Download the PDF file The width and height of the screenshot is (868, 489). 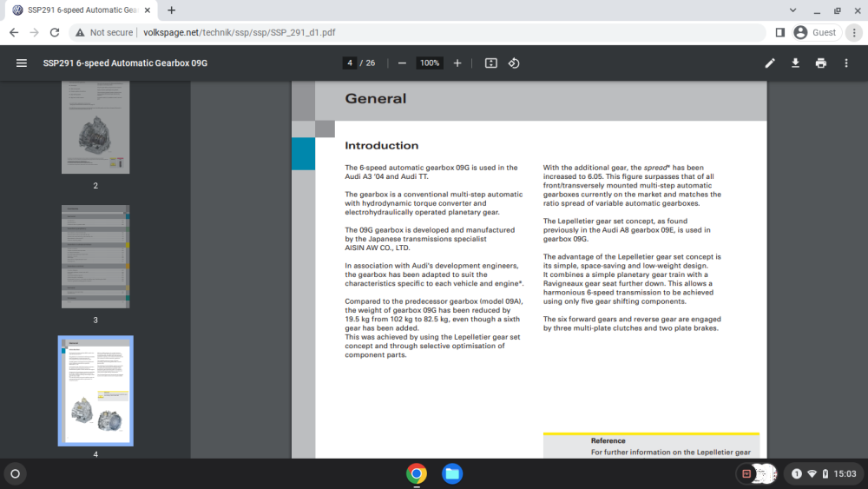(795, 63)
